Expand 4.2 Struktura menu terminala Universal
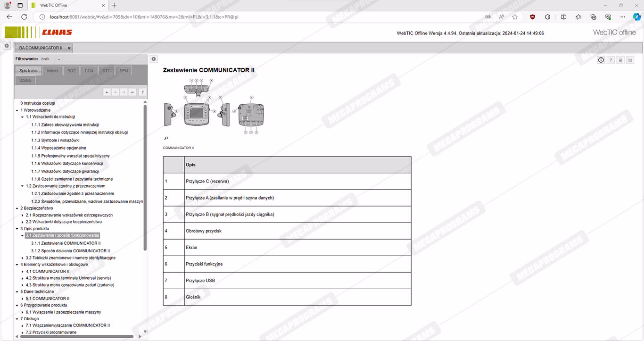644x341 pixels. point(22,278)
